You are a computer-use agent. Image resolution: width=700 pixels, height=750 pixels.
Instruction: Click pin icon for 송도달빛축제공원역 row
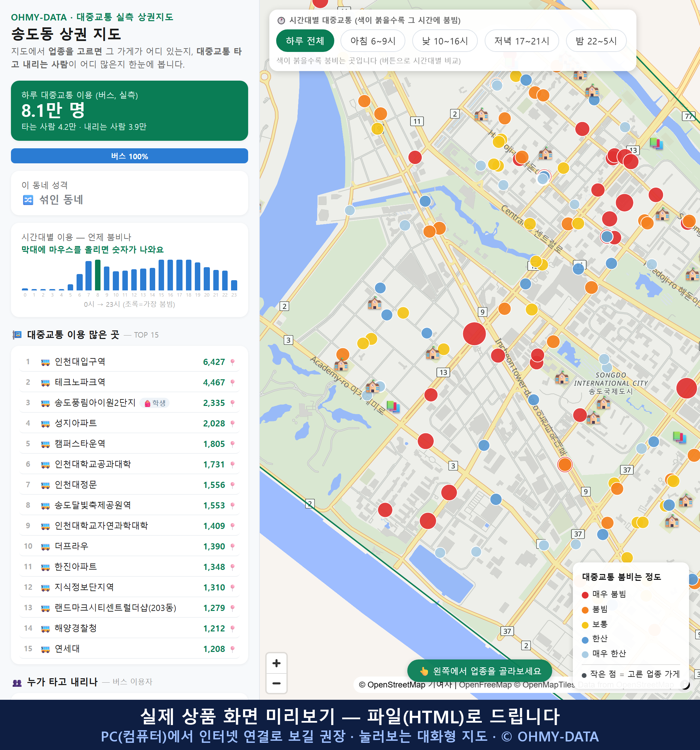232,506
